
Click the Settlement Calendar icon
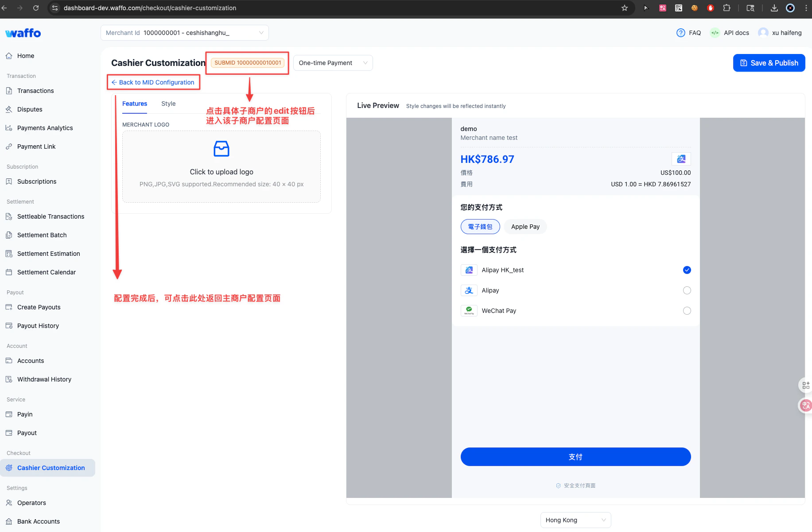tap(9, 272)
